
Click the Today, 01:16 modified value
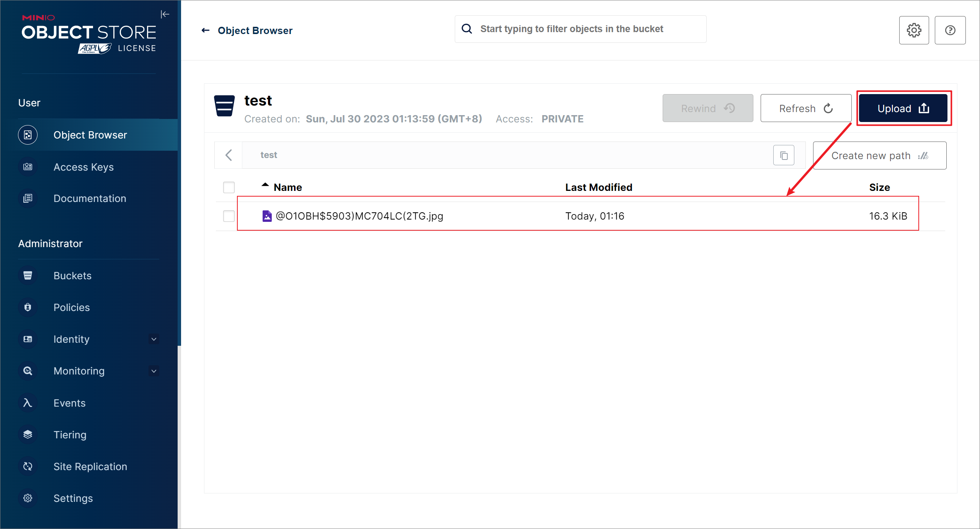[x=595, y=216]
